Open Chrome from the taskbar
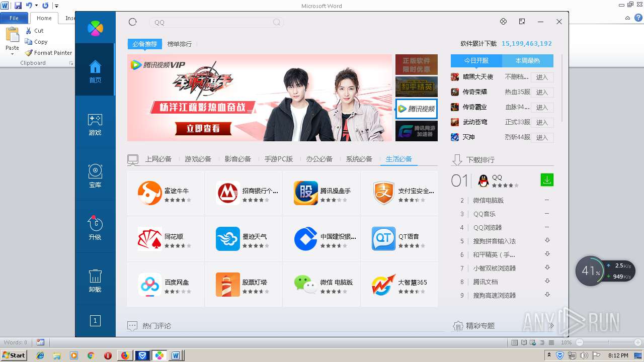Viewport: 644px width, 362px height. click(x=91, y=355)
